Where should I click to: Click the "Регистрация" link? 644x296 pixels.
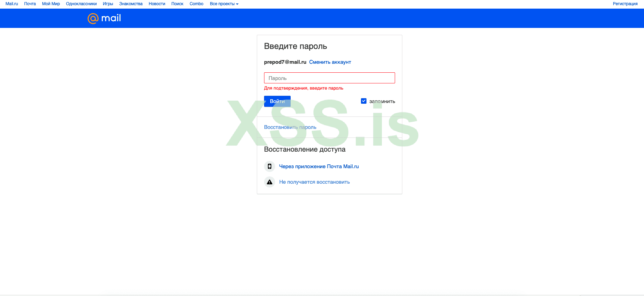click(625, 4)
